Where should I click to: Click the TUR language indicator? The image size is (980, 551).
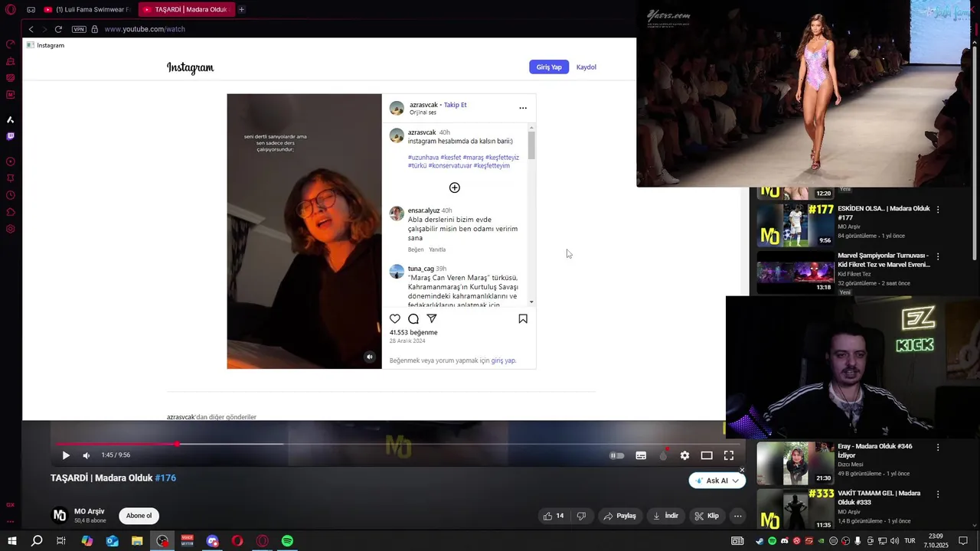point(910,541)
